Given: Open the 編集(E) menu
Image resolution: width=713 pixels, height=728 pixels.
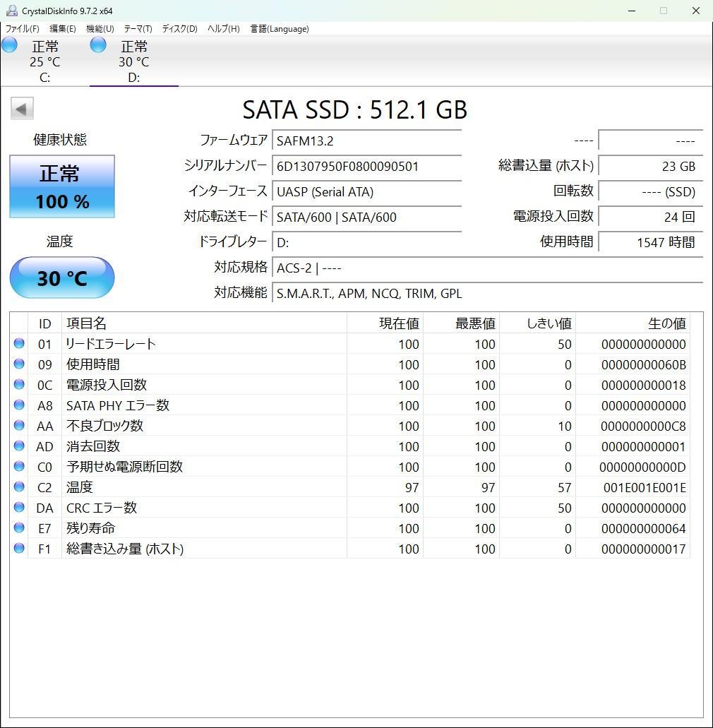Looking at the screenshot, I should click(63, 29).
